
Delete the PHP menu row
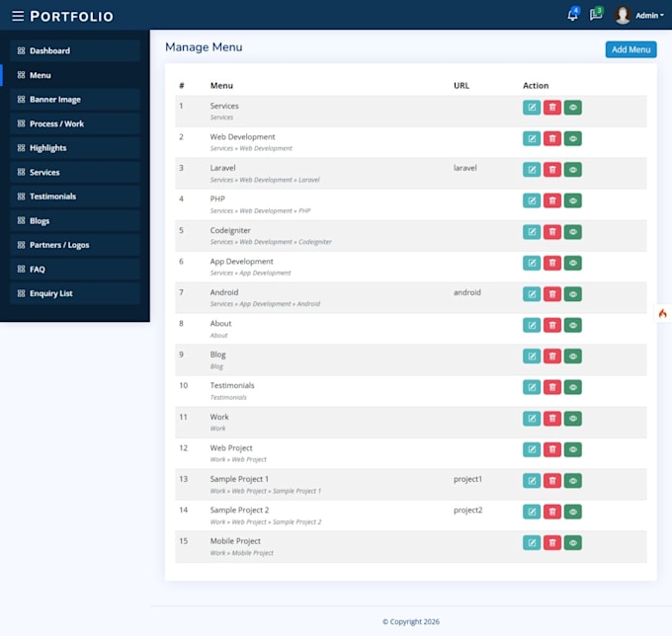click(552, 200)
